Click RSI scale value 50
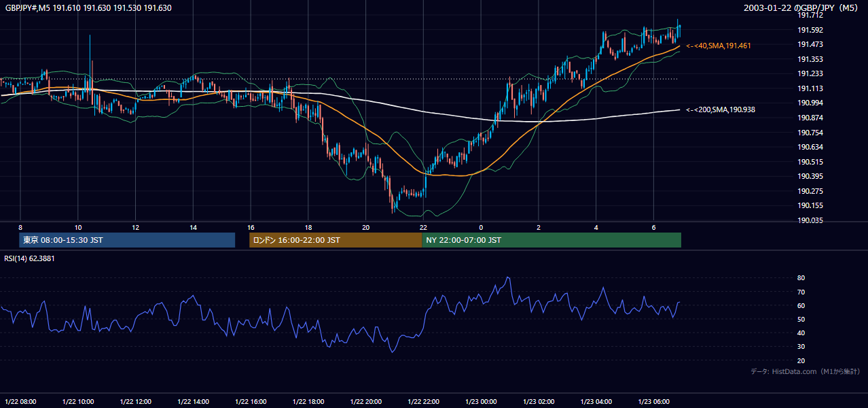 801,319
